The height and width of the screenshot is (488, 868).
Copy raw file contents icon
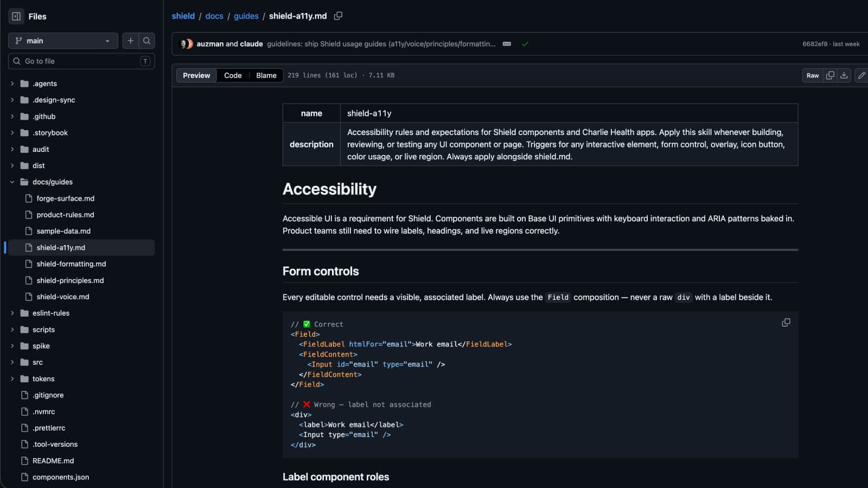[830, 75]
